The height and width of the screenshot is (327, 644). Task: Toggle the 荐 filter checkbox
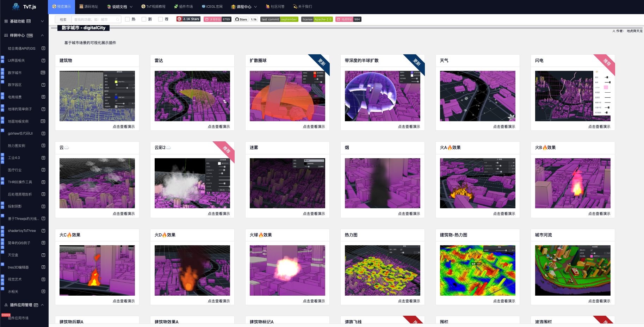point(160,19)
